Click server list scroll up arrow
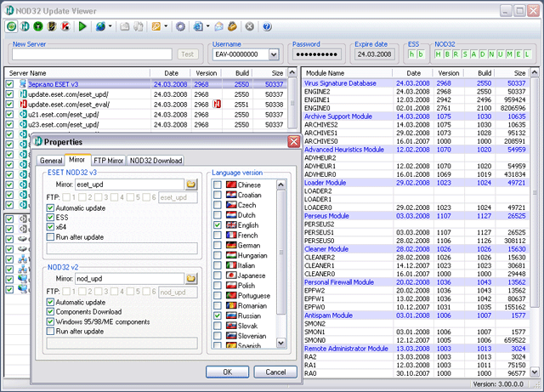544x392 pixels. tap(292, 72)
